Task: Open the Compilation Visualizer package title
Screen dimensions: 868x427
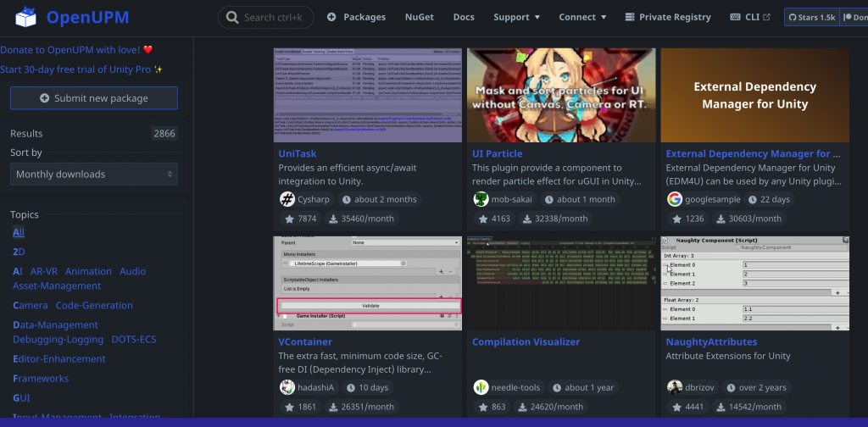Action: [x=526, y=341]
